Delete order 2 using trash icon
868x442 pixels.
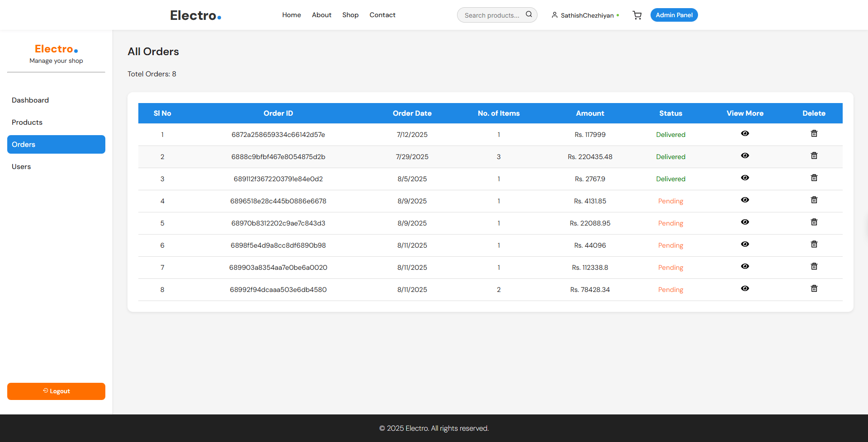pos(814,156)
